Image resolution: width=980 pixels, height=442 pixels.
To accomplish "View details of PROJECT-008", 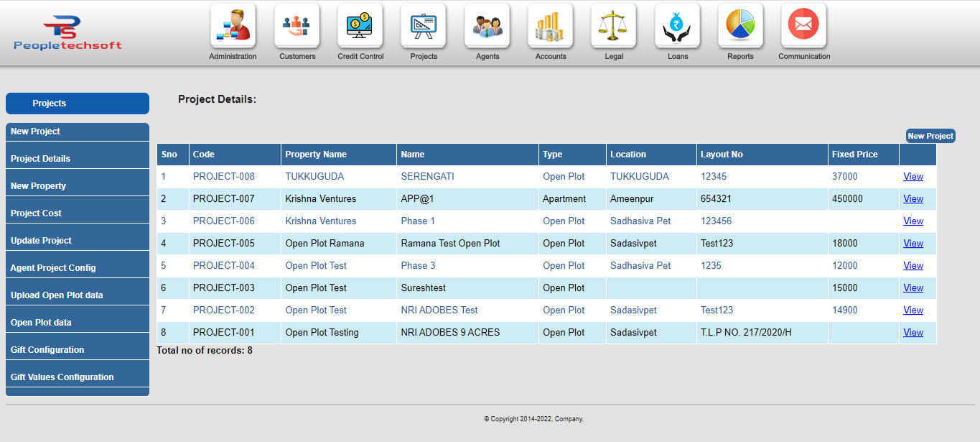I will click(x=913, y=176).
